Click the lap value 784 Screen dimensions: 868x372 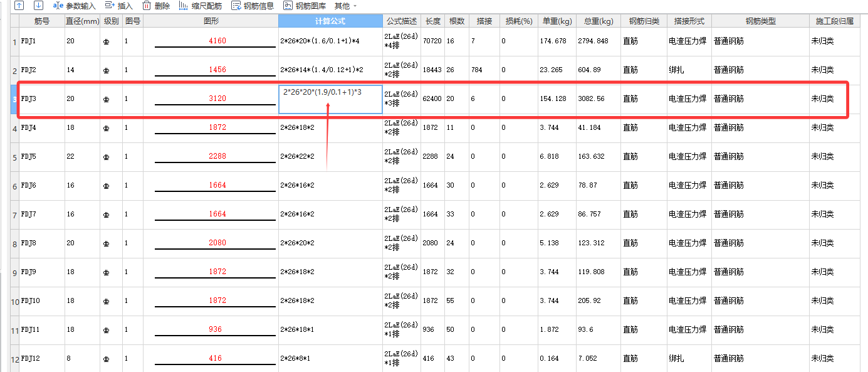pyautogui.click(x=477, y=70)
